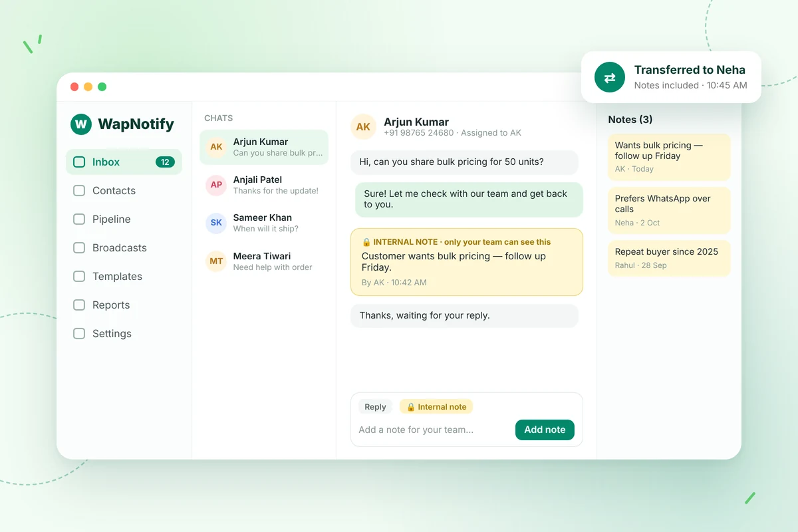
Task: Click the Pipeline sidebar icon
Action: tap(79, 219)
